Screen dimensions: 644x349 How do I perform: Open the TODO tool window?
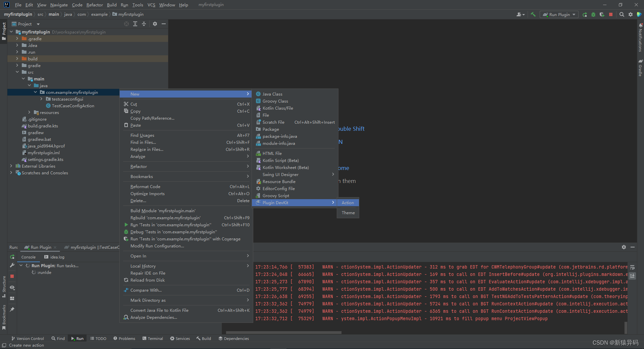click(x=98, y=339)
